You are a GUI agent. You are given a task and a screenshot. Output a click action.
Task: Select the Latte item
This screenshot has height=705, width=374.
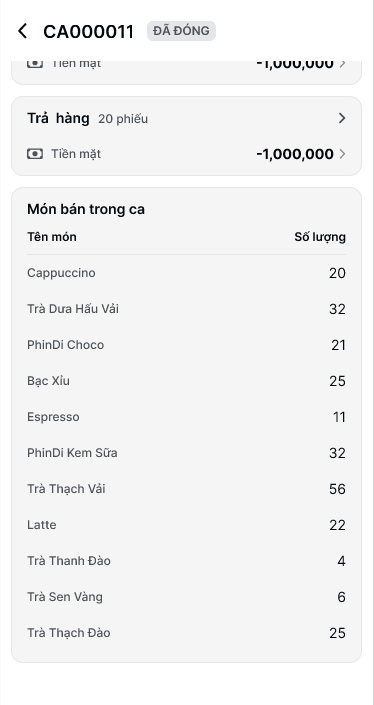point(187,525)
